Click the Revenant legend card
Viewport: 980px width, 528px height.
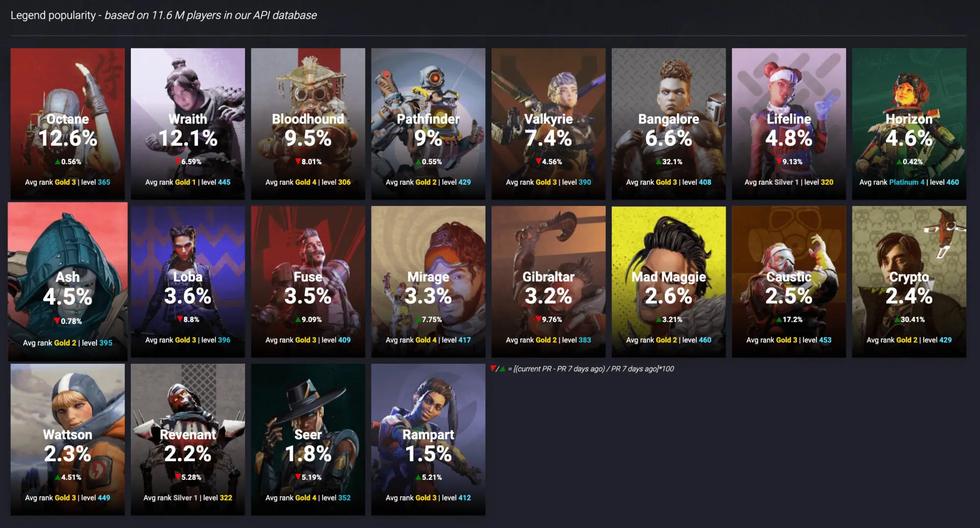pos(188,439)
